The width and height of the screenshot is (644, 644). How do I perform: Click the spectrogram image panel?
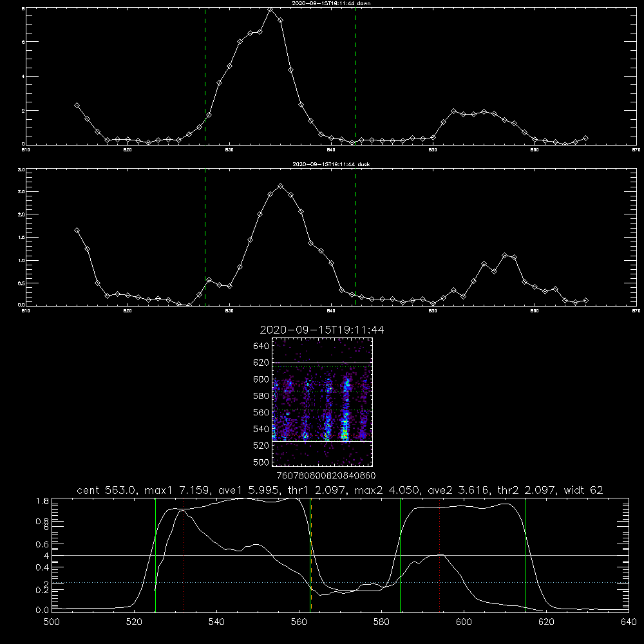pos(322,402)
